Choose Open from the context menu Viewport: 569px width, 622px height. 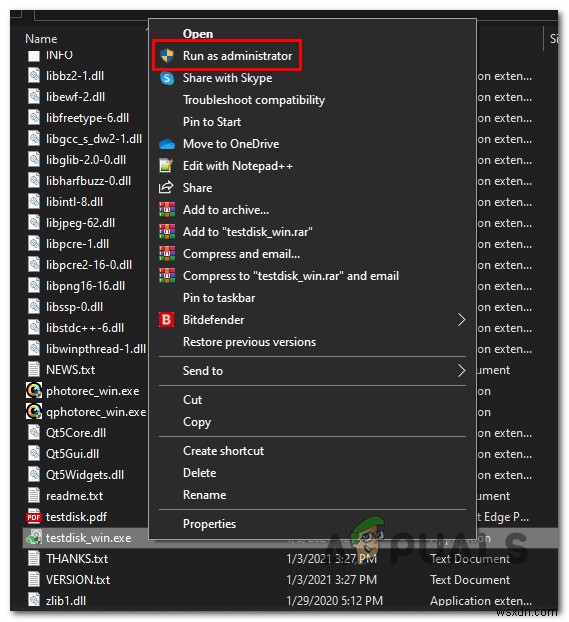pos(198,34)
